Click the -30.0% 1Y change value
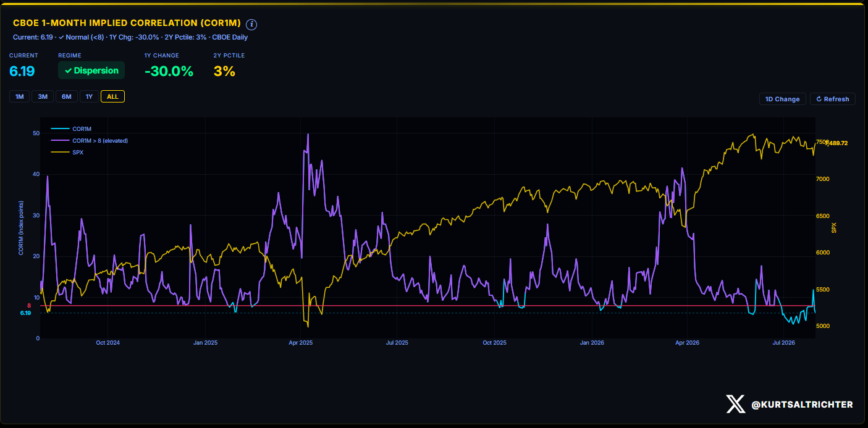 tap(169, 71)
